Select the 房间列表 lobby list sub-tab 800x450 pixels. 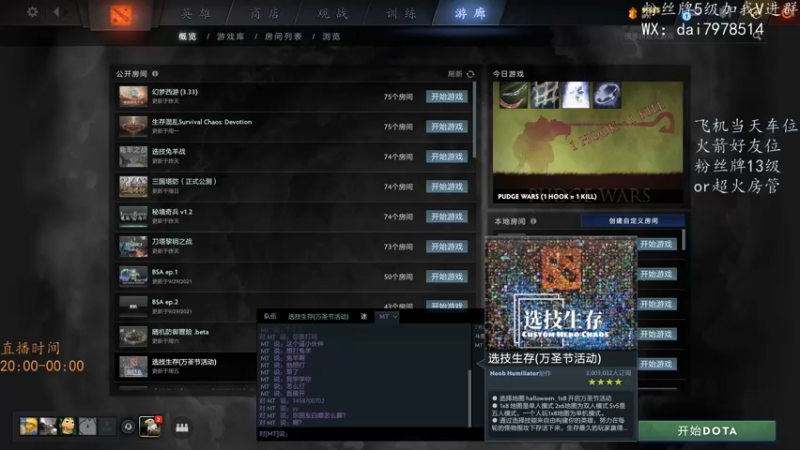tap(283, 37)
